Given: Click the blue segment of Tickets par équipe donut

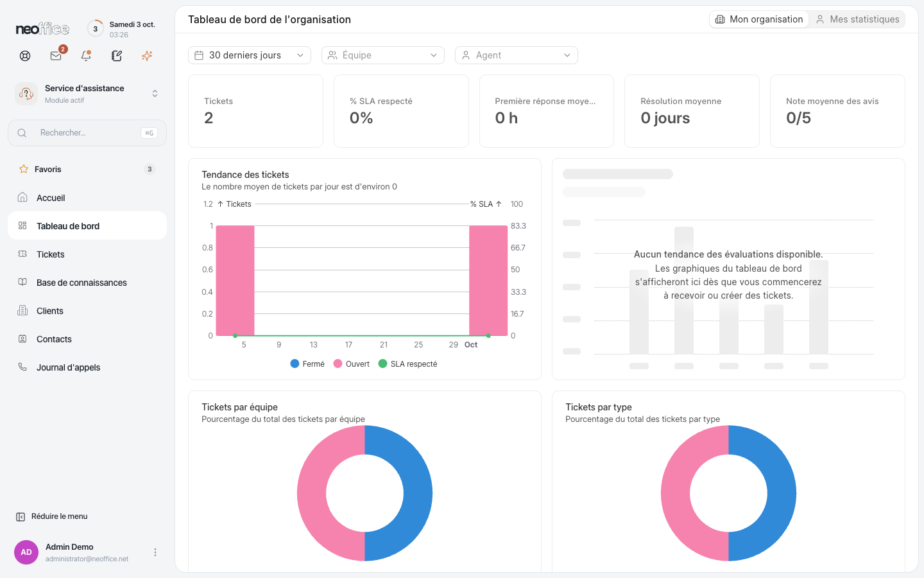Looking at the screenshot, I should [x=418, y=493].
